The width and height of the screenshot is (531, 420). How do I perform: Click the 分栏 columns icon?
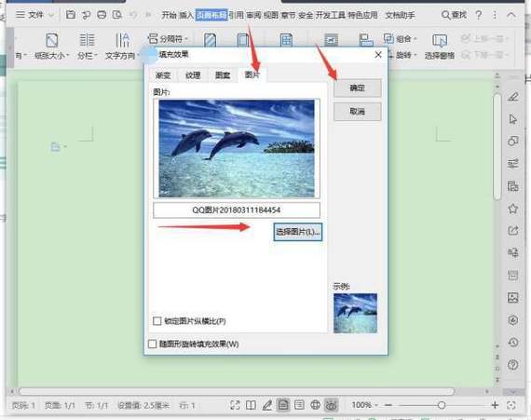pos(87,40)
